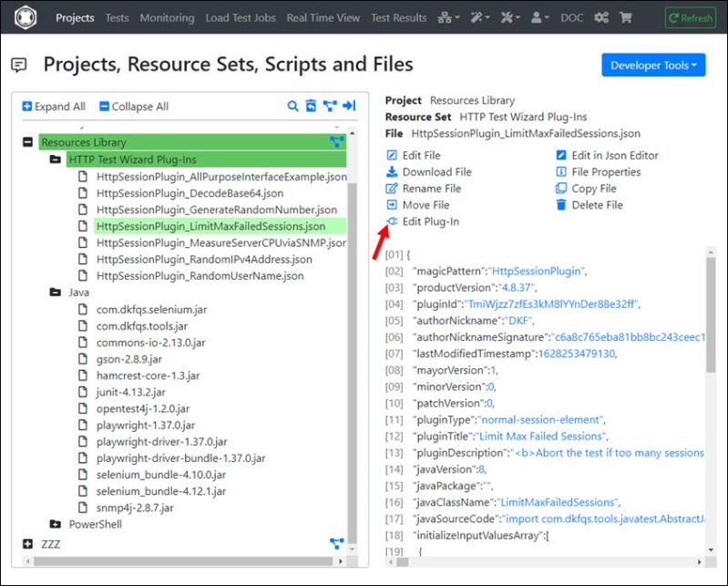728x586 pixels.
Task: Click the tree panel vertical scrollbar
Action: pos(353,363)
